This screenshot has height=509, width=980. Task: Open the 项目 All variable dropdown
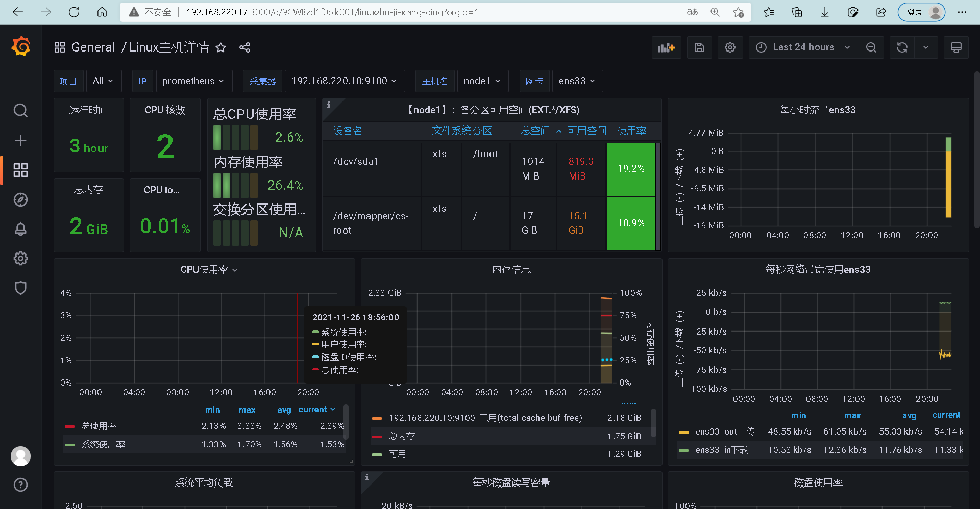click(x=104, y=81)
